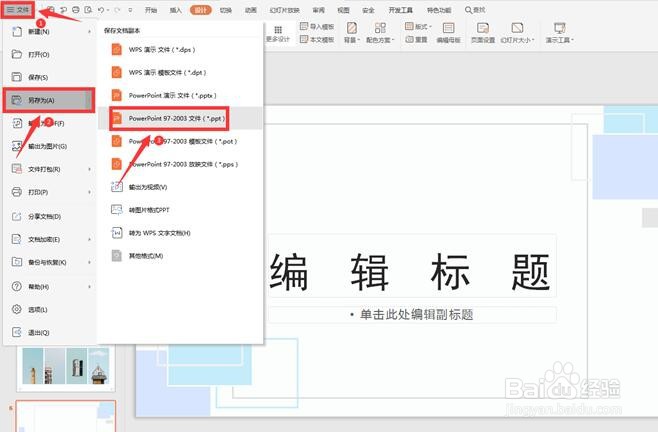Image resolution: width=658 pixels, height=432 pixels.
Task: Expand the 文件打包(R) submenu arrow
Action: coord(89,169)
